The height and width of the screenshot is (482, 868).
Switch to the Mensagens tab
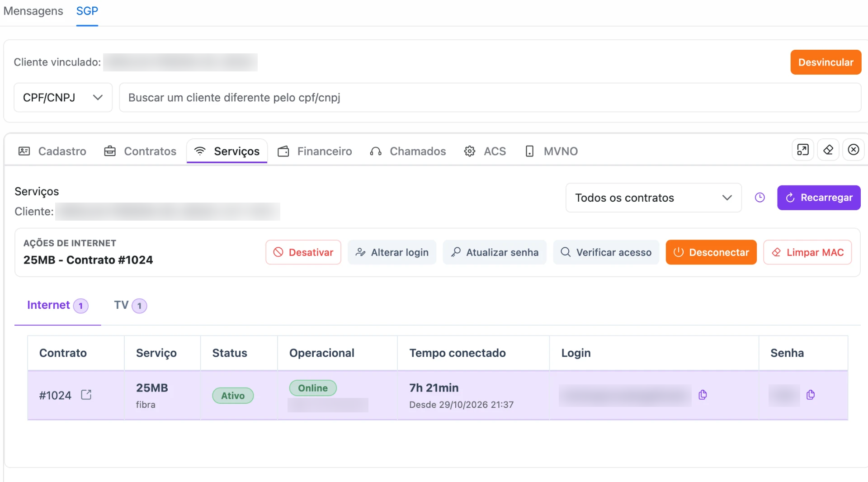33,11
